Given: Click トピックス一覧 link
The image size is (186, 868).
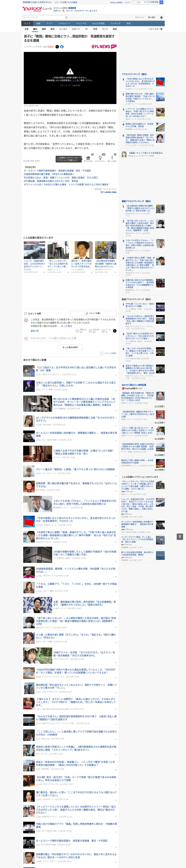Looking at the screenshot, I should 155,29.
